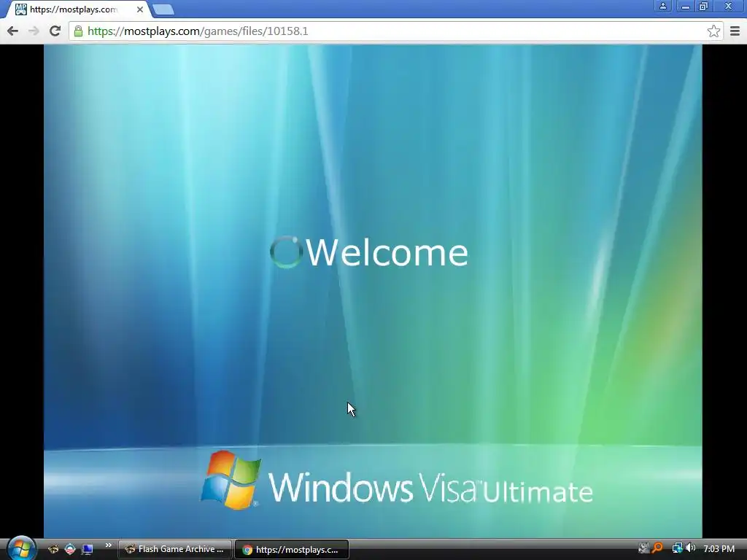
Task: Reload the mostplays.com page
Action: [x=55, y=31]
